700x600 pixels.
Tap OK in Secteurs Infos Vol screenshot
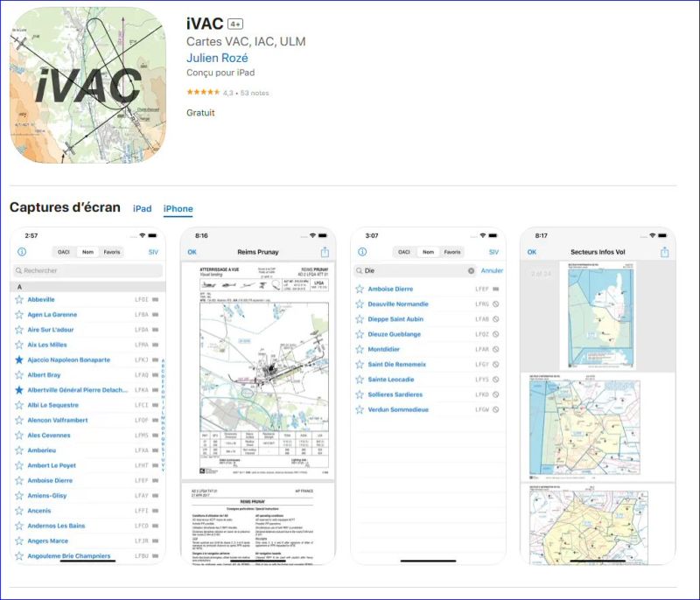532,252
